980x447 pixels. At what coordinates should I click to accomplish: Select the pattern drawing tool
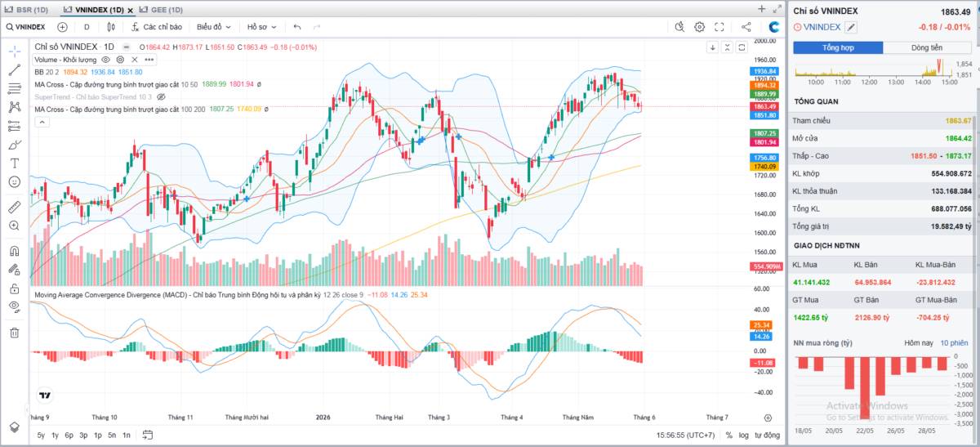pyautogui.click(x=14, y=107)
